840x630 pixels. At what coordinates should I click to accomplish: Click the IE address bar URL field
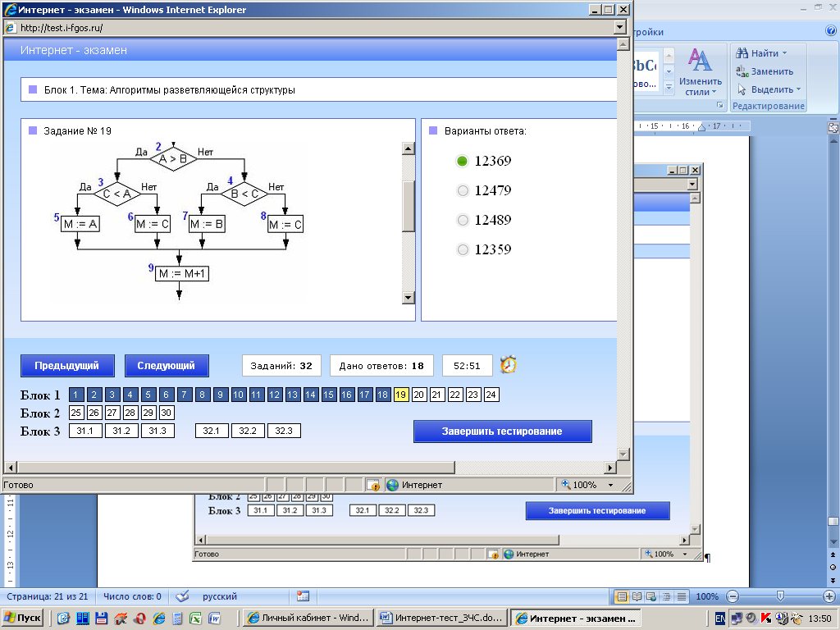308,27
